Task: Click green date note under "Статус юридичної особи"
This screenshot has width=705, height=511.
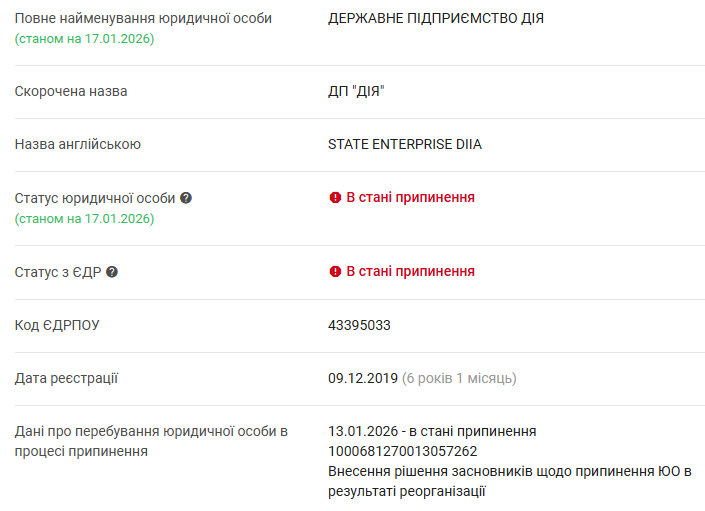Action: point(85,218)
